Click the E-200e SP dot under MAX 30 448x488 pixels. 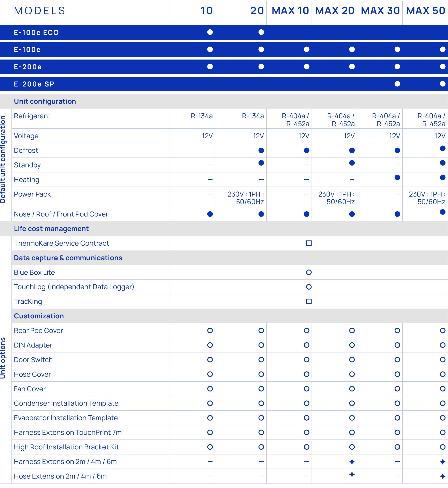397,84
